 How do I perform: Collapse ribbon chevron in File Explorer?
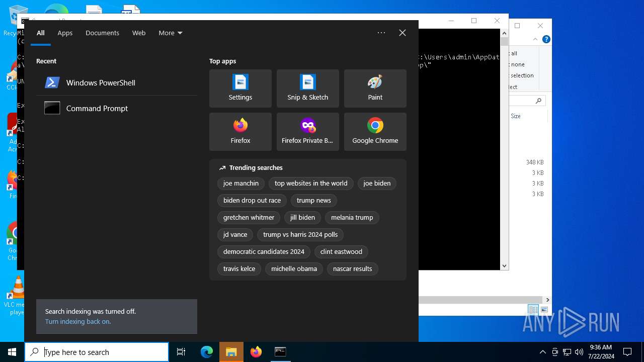pyautogui.click(x=535, y=39)
